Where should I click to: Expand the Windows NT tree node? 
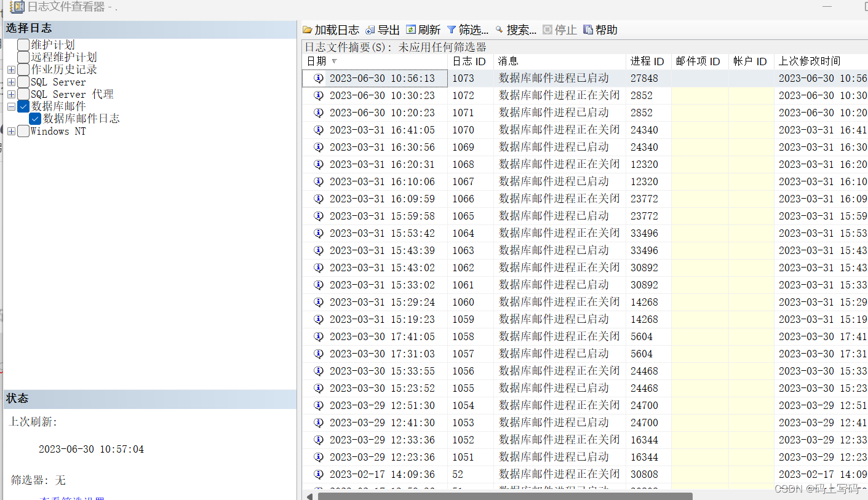(x=11, y=132)
